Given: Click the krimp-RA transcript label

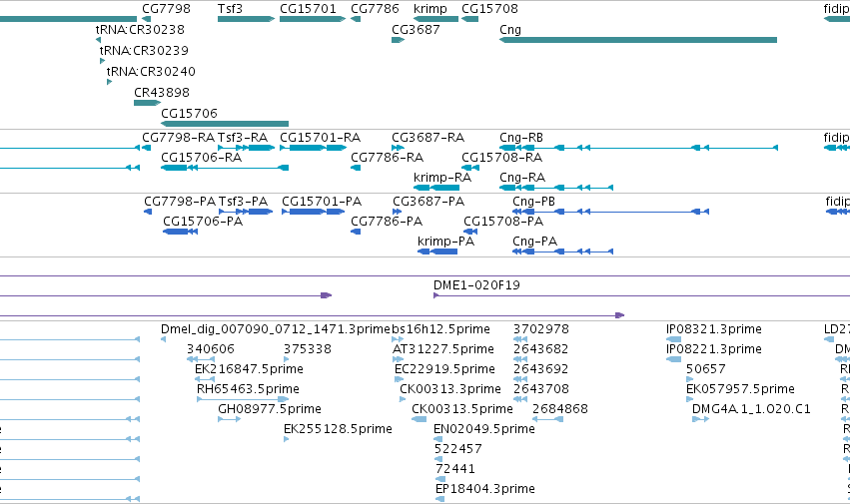Looking at the screenshot, I should click(442, 178).
